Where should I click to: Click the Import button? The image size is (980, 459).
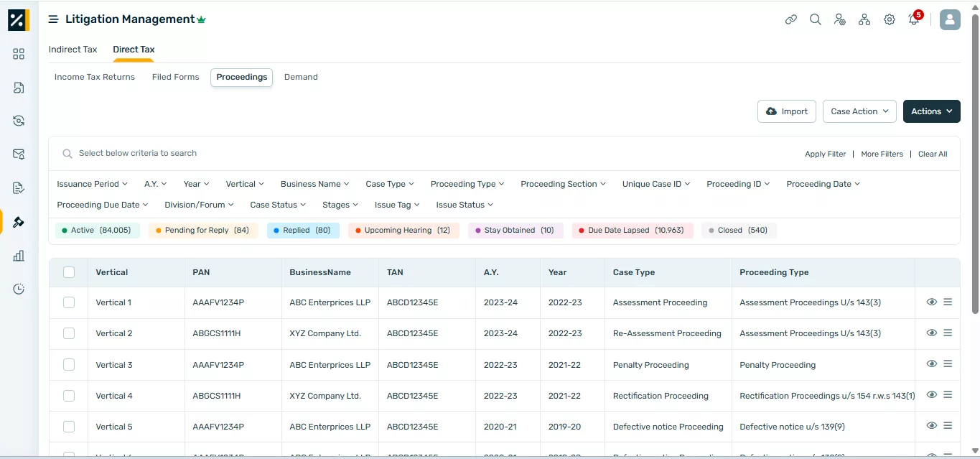pos(786,111)
